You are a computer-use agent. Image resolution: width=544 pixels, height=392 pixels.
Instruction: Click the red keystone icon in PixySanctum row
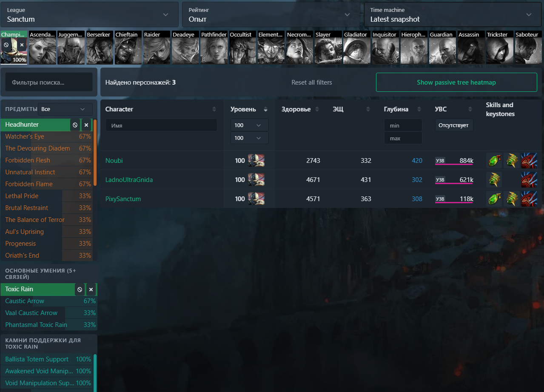(x=529, y=199)
